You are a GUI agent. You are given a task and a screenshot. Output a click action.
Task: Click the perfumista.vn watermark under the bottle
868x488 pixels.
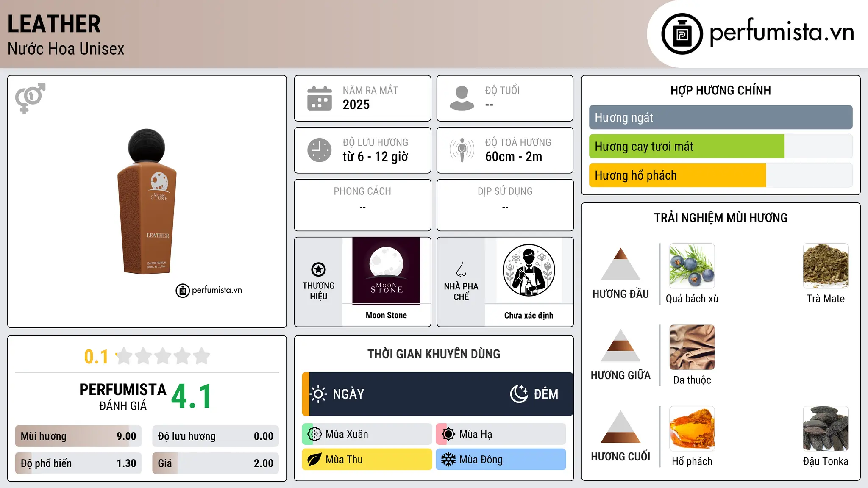coord(209,290)
